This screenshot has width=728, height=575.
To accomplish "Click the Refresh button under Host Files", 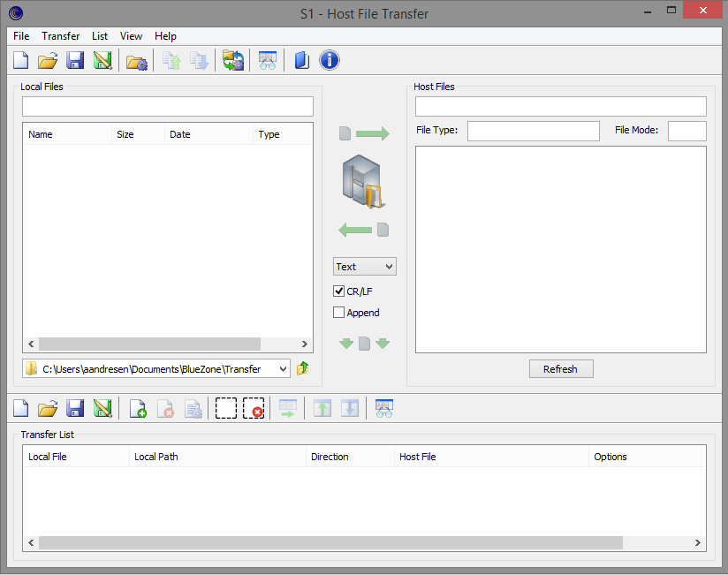I will click(x=561, y=368).
